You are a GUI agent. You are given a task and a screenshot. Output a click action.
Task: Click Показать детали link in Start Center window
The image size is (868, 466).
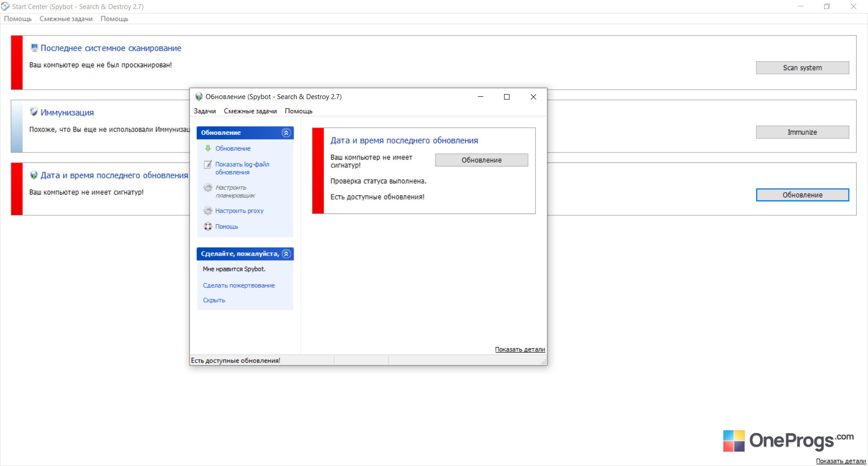coord(841,461)
